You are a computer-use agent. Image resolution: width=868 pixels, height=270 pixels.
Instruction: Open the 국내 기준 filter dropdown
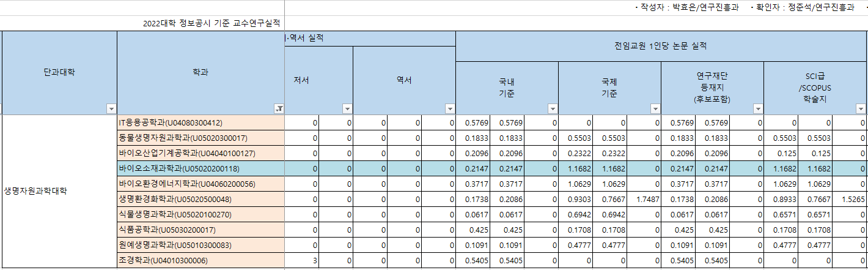point(553,109)
